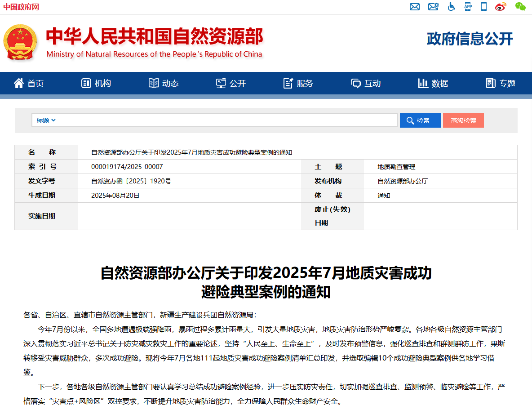This screenshot has height=414, width=532.
Task: Expand the 服务 navigation menu
Action: tap(297, 83)
